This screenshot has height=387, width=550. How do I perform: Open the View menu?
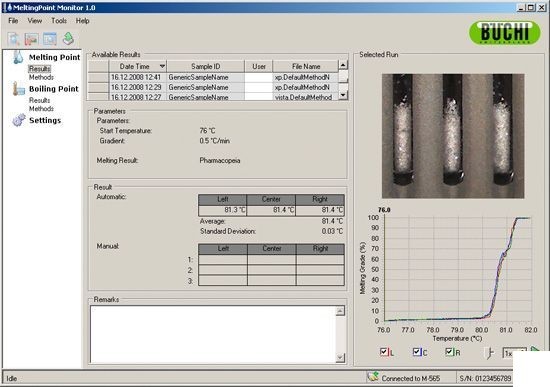click(35, 21)
